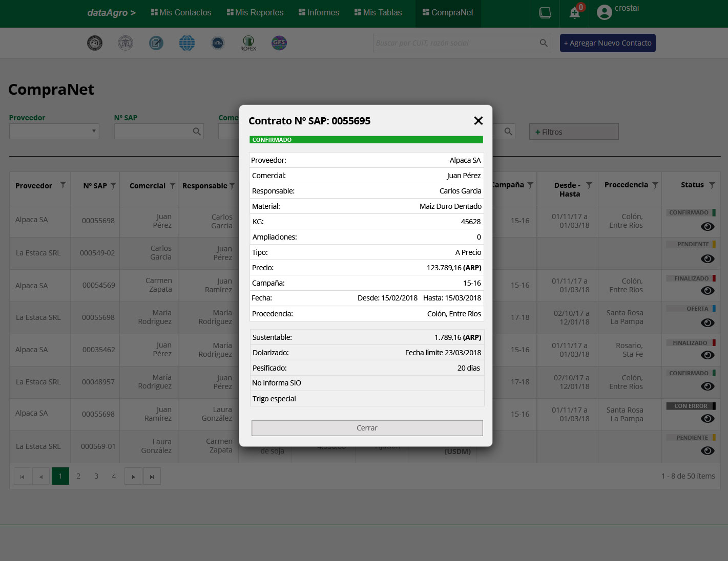Click the Precio value 123.789,16 (ARP)

tap(454, 268)
